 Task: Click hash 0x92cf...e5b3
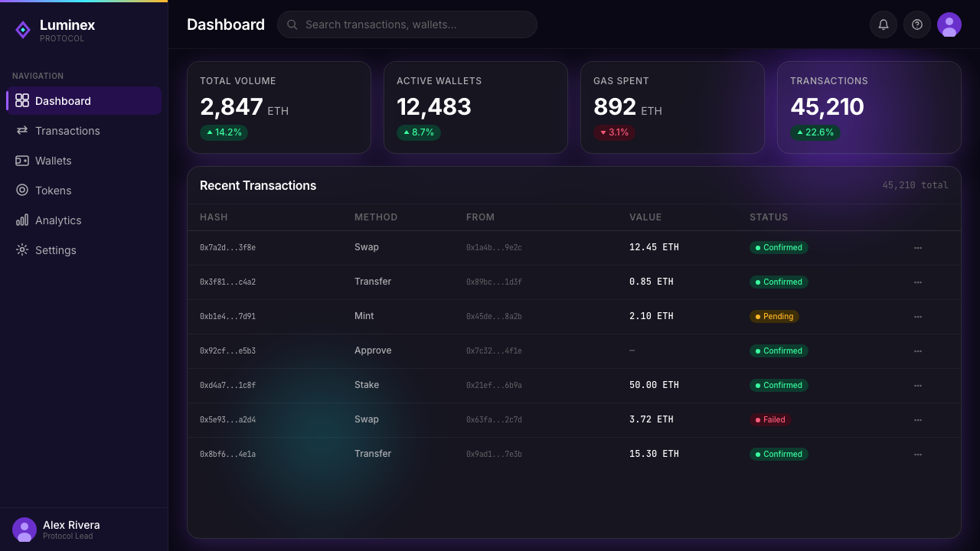point(227,351)
